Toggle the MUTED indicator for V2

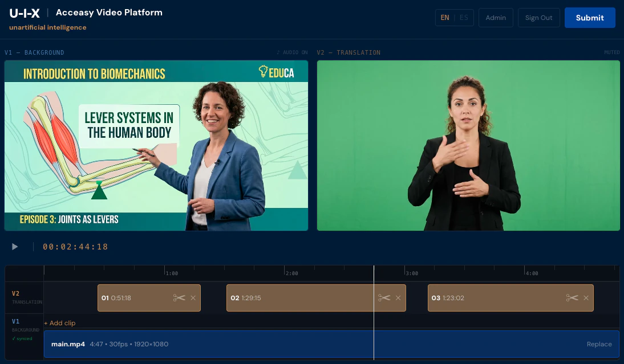pos(611,52)
